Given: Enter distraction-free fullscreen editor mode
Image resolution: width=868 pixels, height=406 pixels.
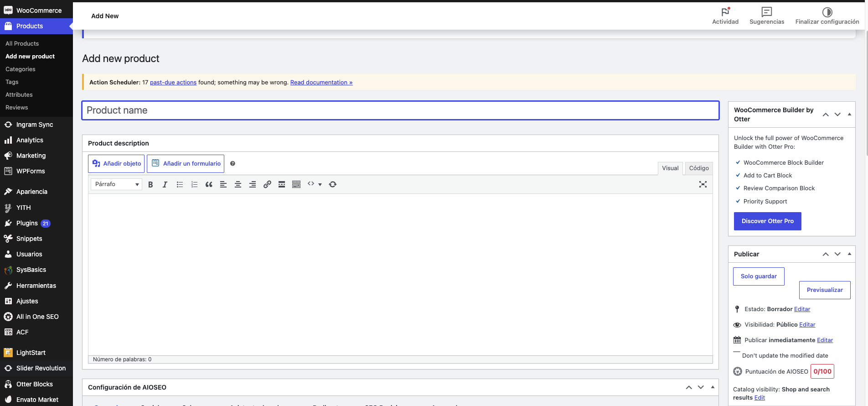Looking at the screenshot, I should pos(703,184).
